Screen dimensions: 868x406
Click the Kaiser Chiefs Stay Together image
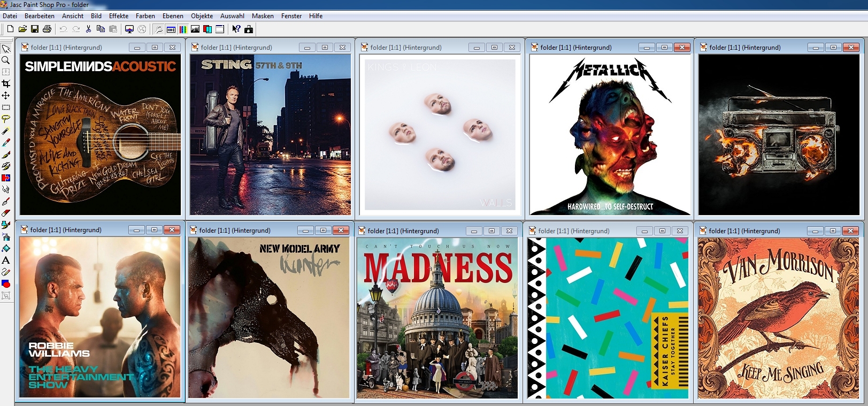coord(608,318)
